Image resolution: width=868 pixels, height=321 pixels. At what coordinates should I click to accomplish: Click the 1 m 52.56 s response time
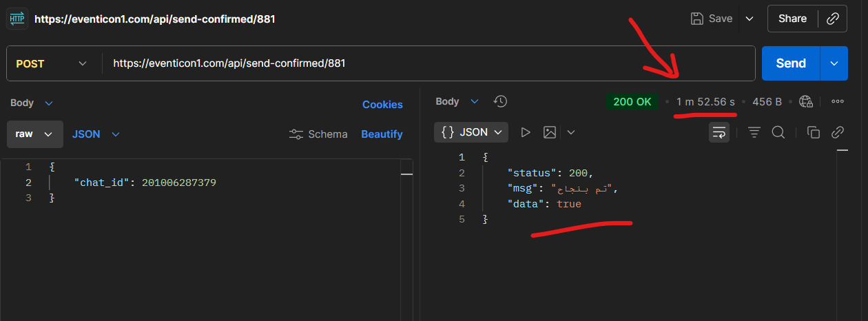tap(705, 102)
